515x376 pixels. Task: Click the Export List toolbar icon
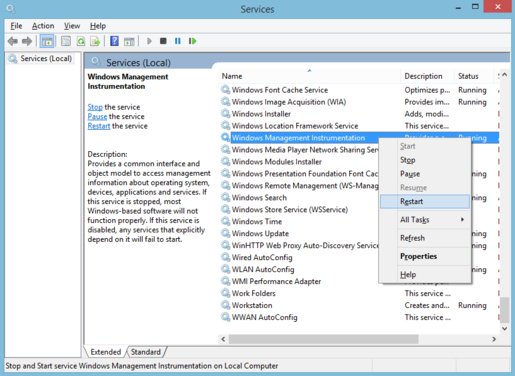95,41
